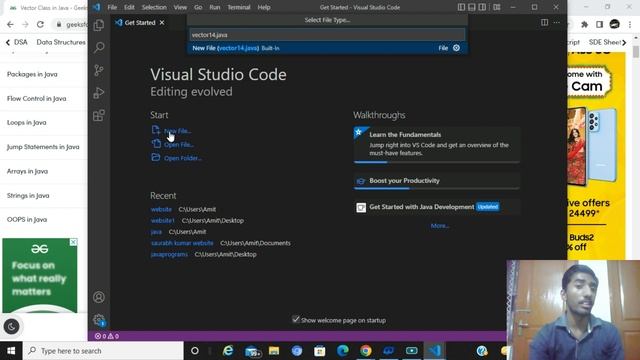Open Jump Statements in Java in browser
The width and height of the screenshot is (640, 360).
tap(43, 147)
